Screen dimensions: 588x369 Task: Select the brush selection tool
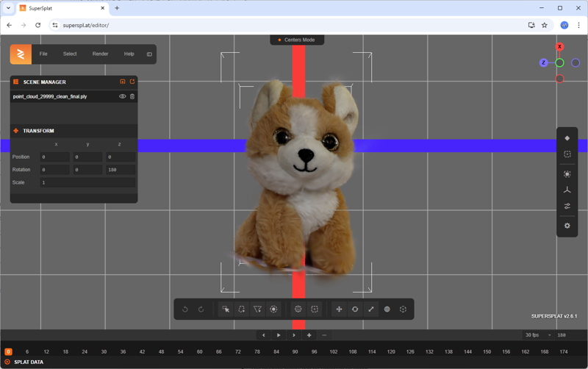pyautogui.click(x=273, y=309)
